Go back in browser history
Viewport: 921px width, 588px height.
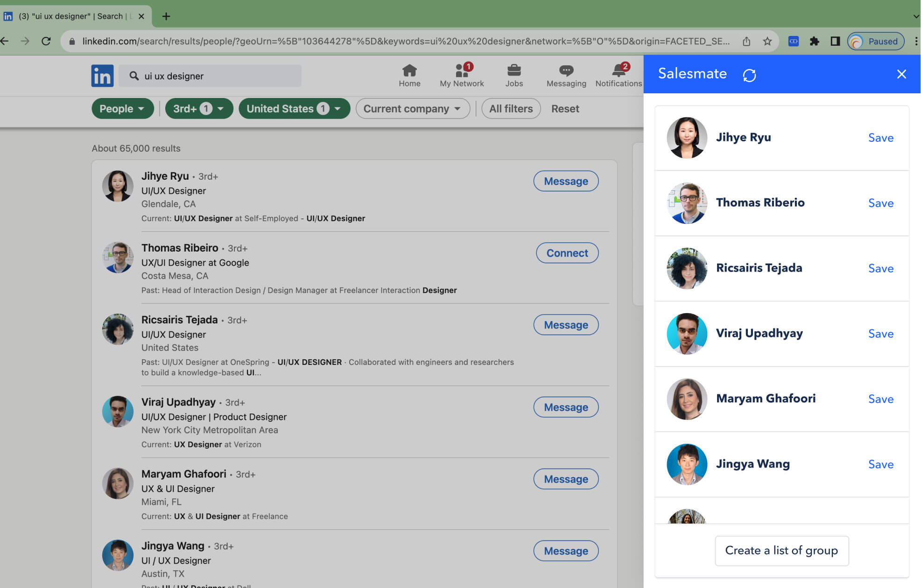click(x=5, y=41)
